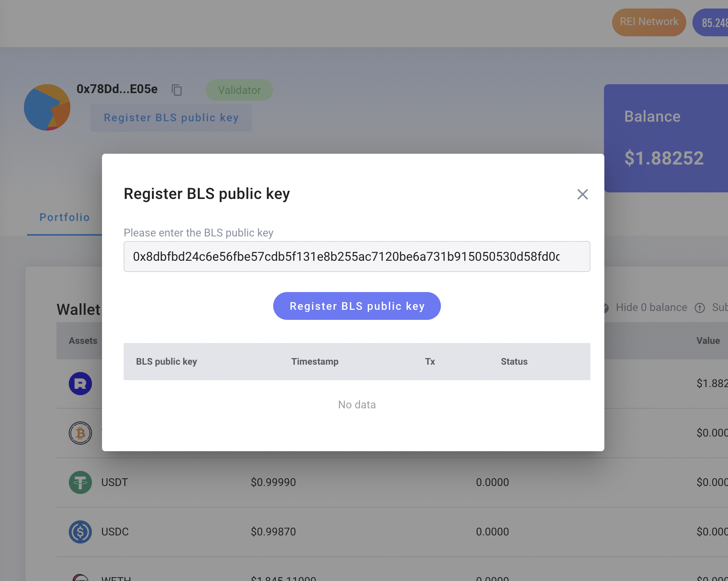Viewport: 728px width, 581px height.
Task: Focus the BLS public key input field
Action: pyautogui.click(x=357, y=257)
